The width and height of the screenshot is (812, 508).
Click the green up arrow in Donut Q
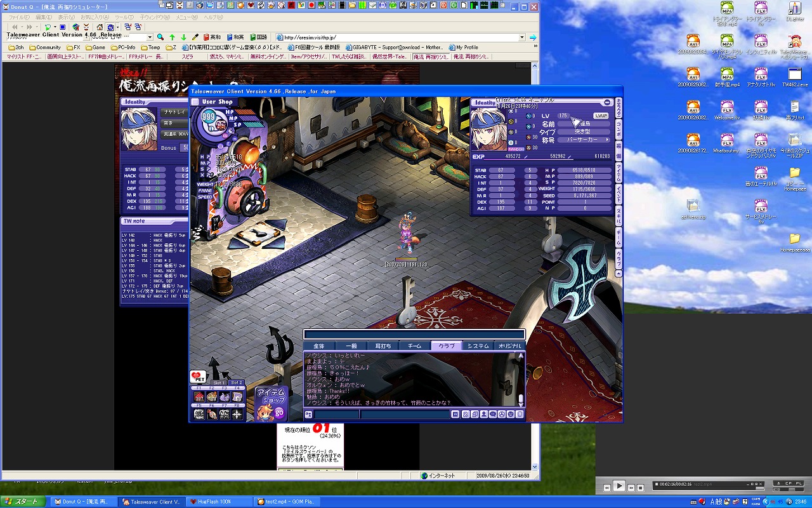click(172, 37)
